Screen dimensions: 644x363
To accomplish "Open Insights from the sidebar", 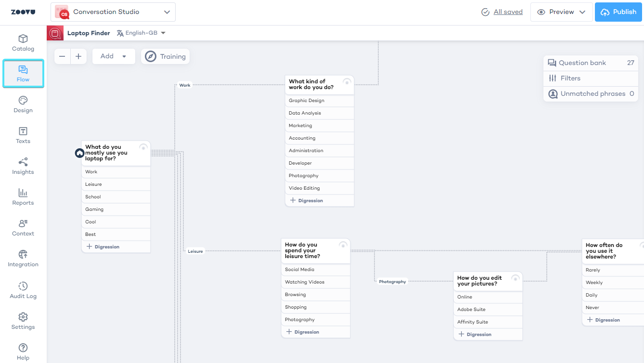I will click(23, 166).
